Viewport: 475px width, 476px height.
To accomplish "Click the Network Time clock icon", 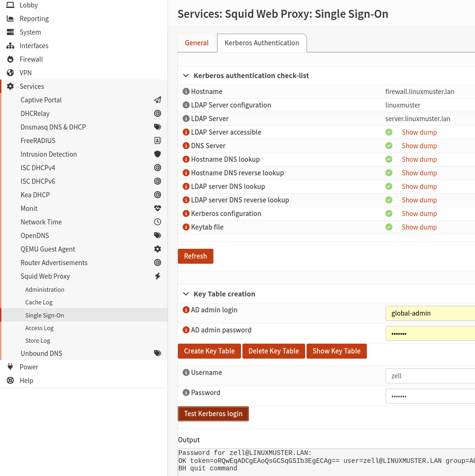I will [158, 222].
